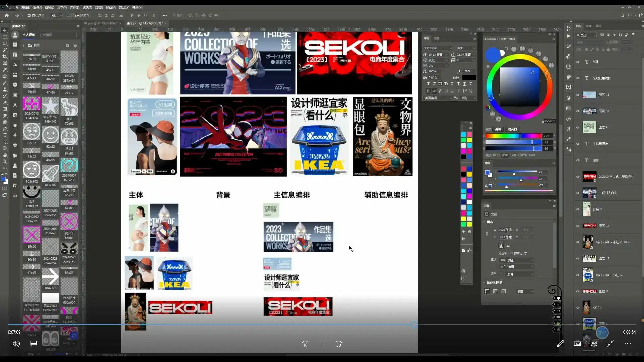This screenshot has height=362, width=644.
Task: Select the Horizontal Type tool
Action: [x=5, y=135]
